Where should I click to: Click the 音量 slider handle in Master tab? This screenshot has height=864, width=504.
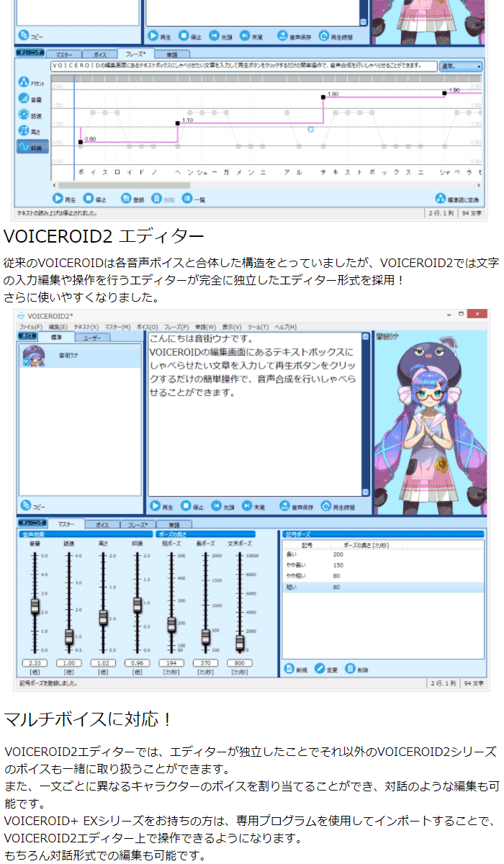pos(35,606)
